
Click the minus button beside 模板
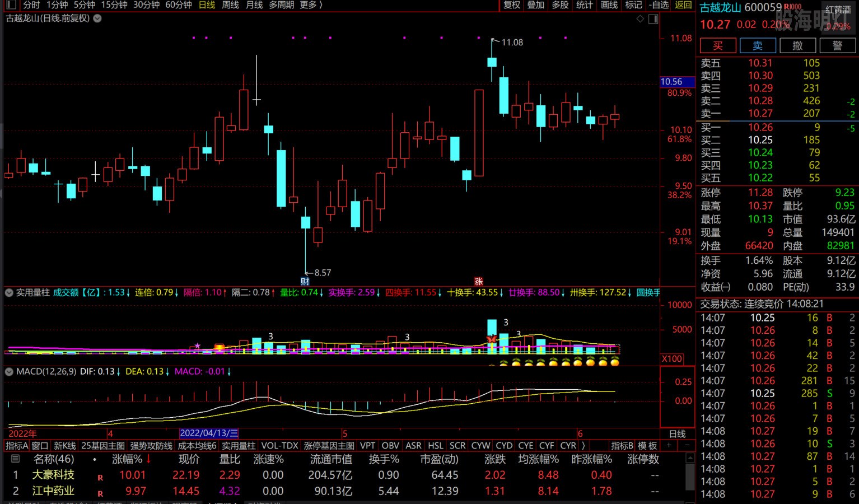[x=687, y=446]
